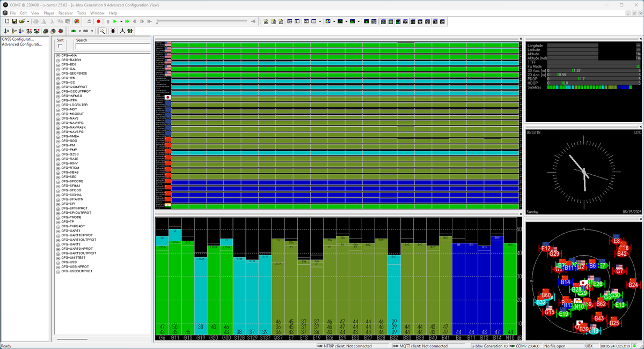Click the green Play button
This screenshot has height=349, width=644.
pyautogui.click(x=115, y=21)
